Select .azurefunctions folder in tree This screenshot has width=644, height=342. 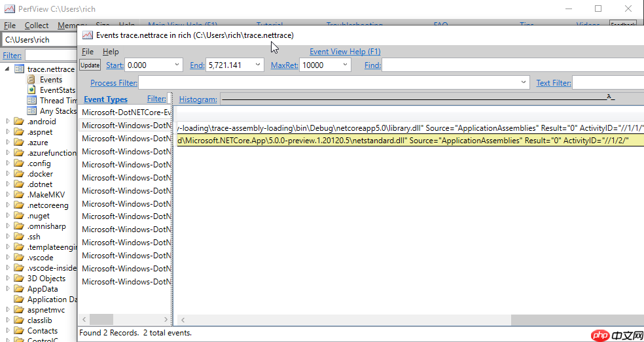click(52, 153)
